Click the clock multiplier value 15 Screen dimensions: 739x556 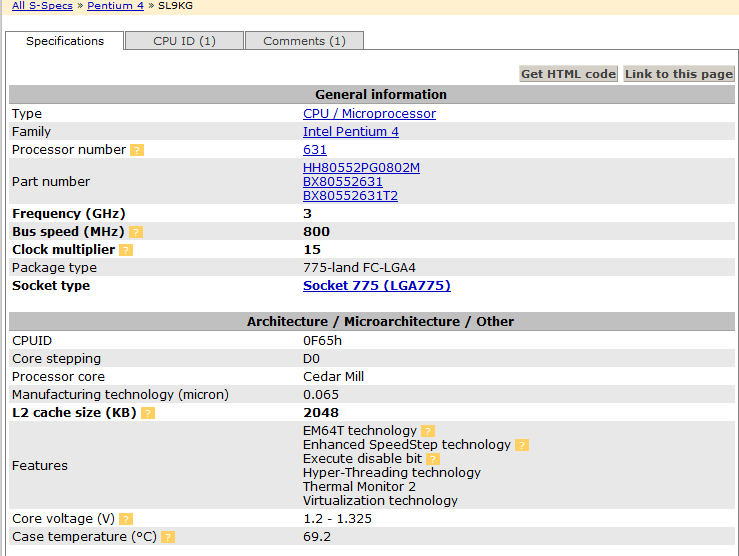coord(312,249)
